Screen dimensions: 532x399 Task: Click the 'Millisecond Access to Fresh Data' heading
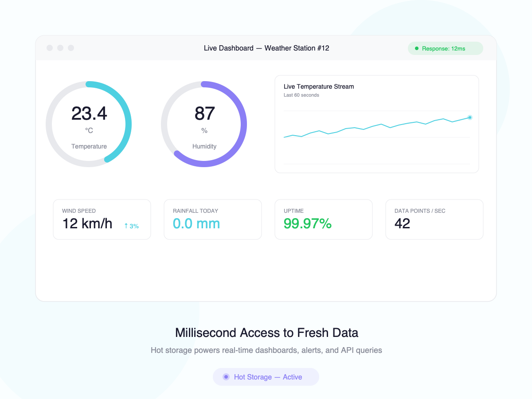(266, 332)
